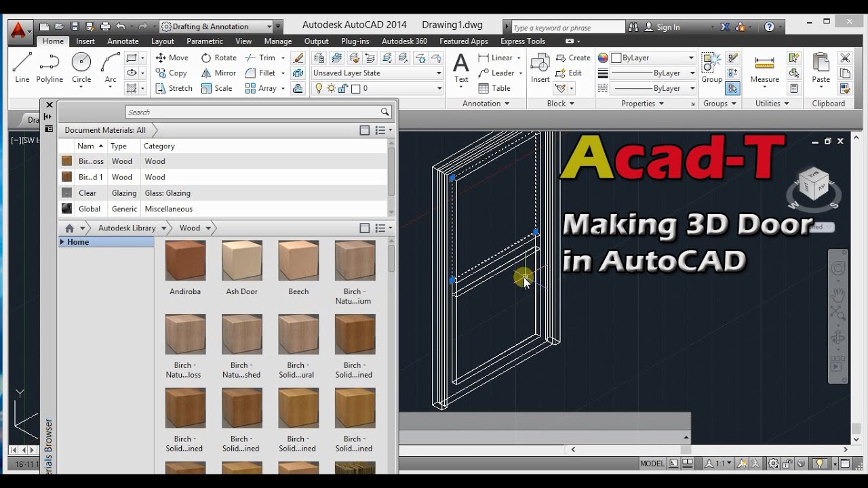The height and width of the screenshot is (488, 868).
Task: Click the Cut scissors icon in Clipboard
Action: [x=845, y=58]
